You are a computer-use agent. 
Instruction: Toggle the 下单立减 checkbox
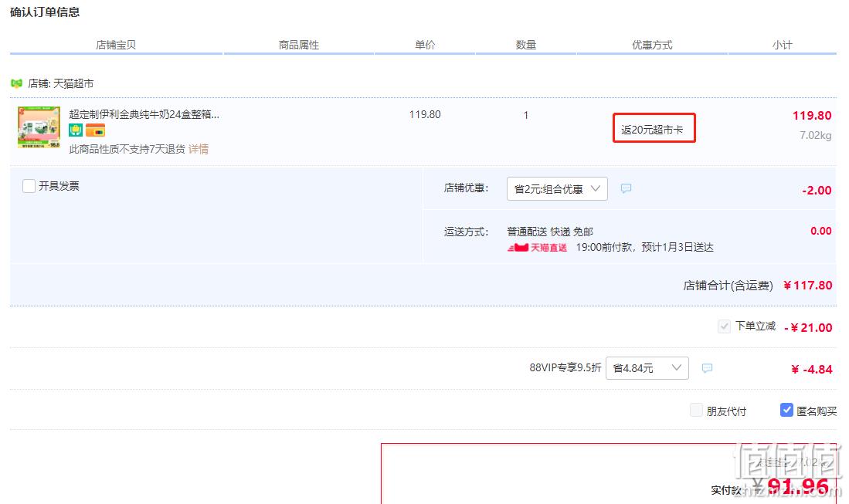pyautogui.click(x=724, y=326)
